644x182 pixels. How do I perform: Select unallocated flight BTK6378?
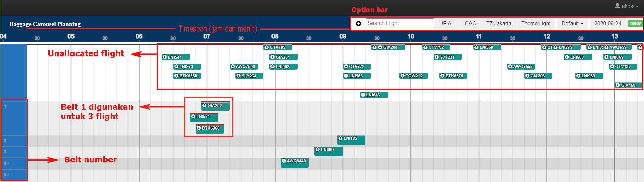pos(453,76)
